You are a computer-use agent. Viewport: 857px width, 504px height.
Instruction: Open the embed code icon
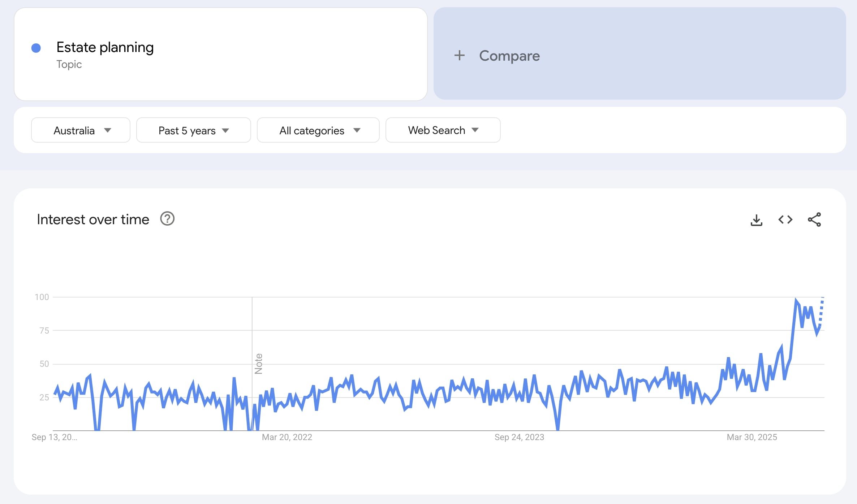785,220
